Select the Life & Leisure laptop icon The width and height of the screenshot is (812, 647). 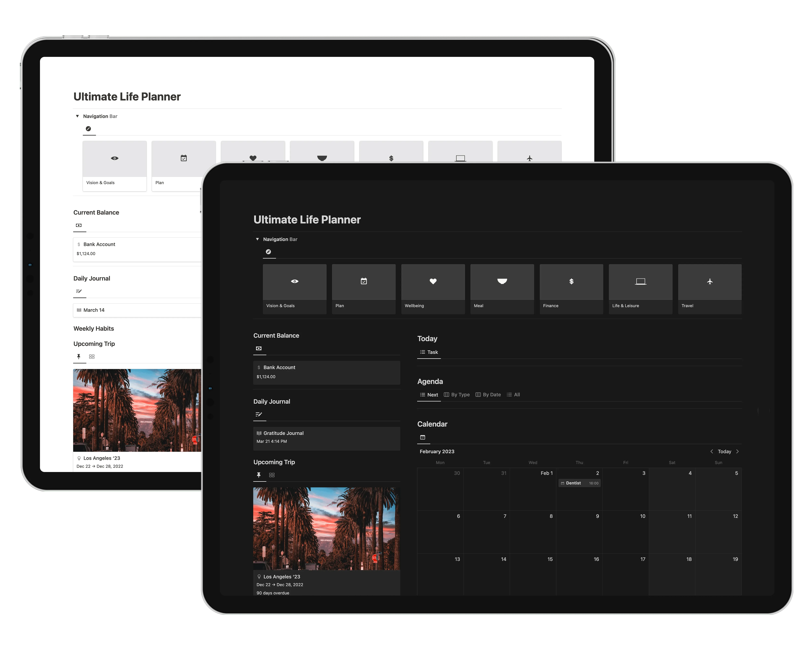tap(640, 281)
